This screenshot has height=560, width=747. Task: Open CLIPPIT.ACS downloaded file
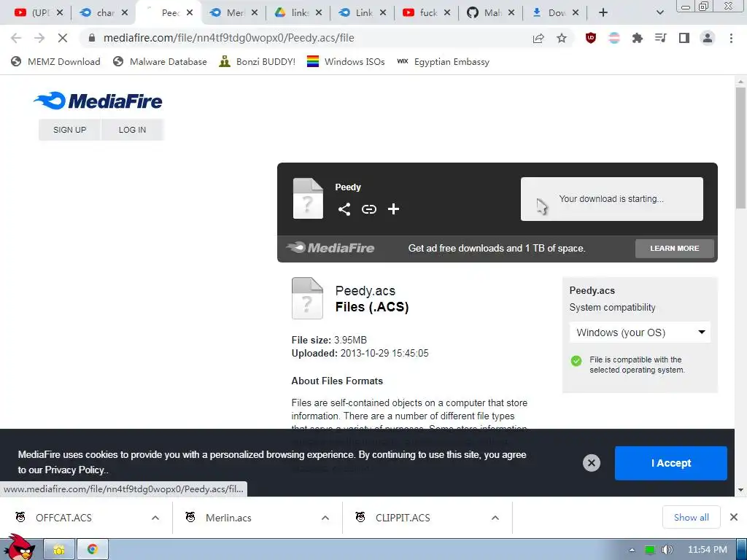point(403,518)
